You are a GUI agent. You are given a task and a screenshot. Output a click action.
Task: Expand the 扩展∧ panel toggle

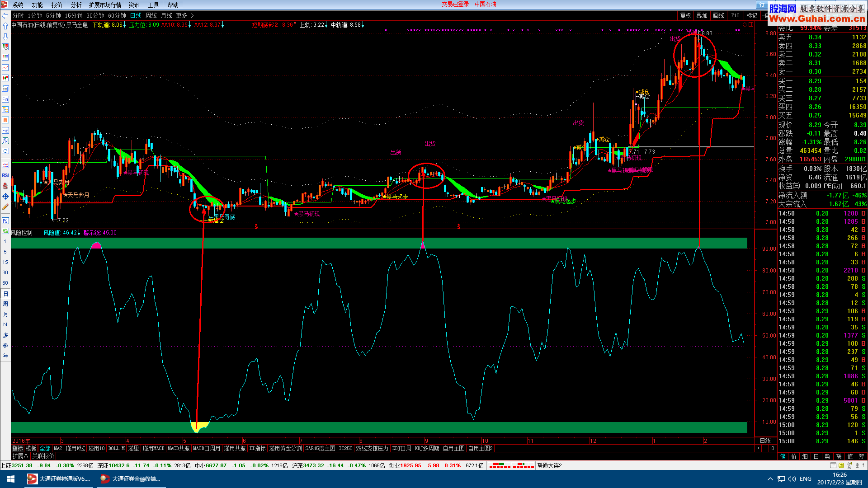[x=20, y=456]
